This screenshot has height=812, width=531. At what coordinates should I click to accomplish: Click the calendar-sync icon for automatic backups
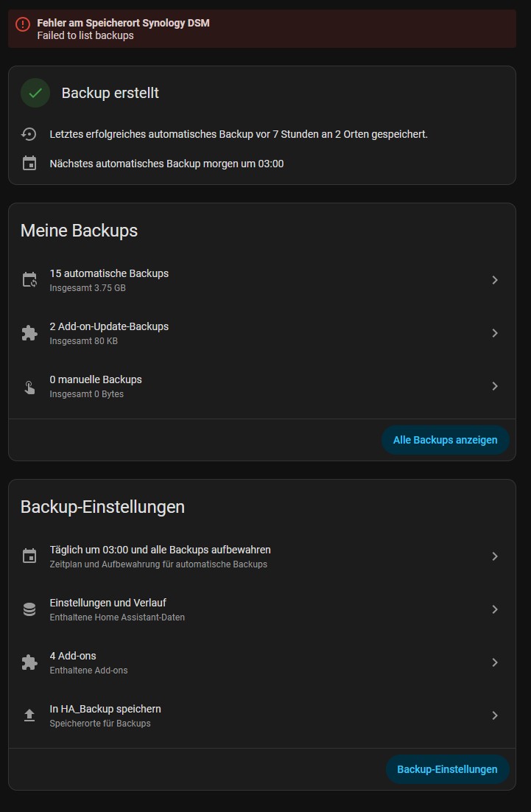click(x=29, y=280)
